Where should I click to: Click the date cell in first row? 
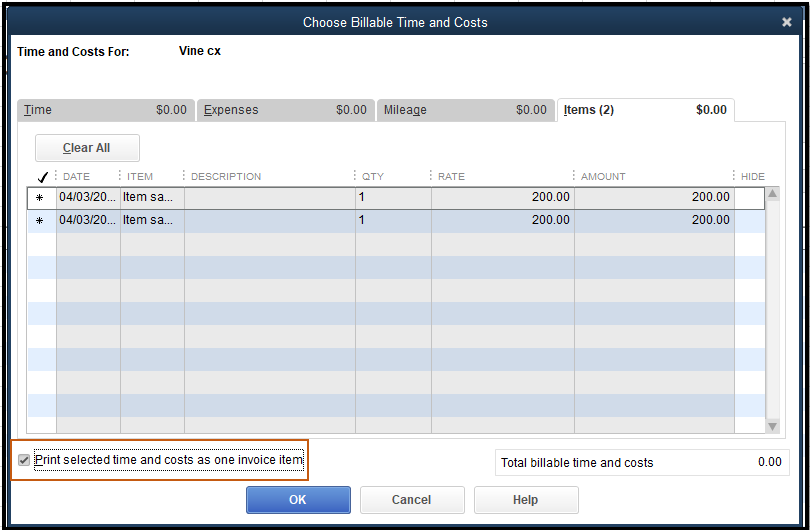(88, 197)
